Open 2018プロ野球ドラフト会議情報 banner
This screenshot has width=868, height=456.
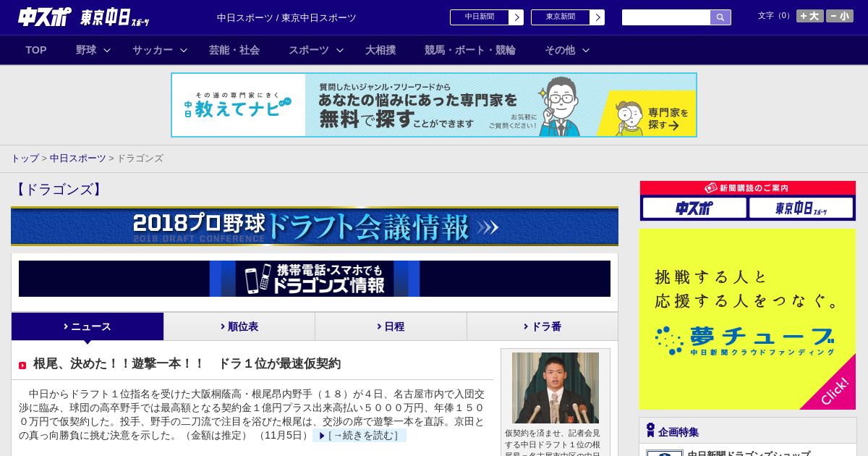315,227
